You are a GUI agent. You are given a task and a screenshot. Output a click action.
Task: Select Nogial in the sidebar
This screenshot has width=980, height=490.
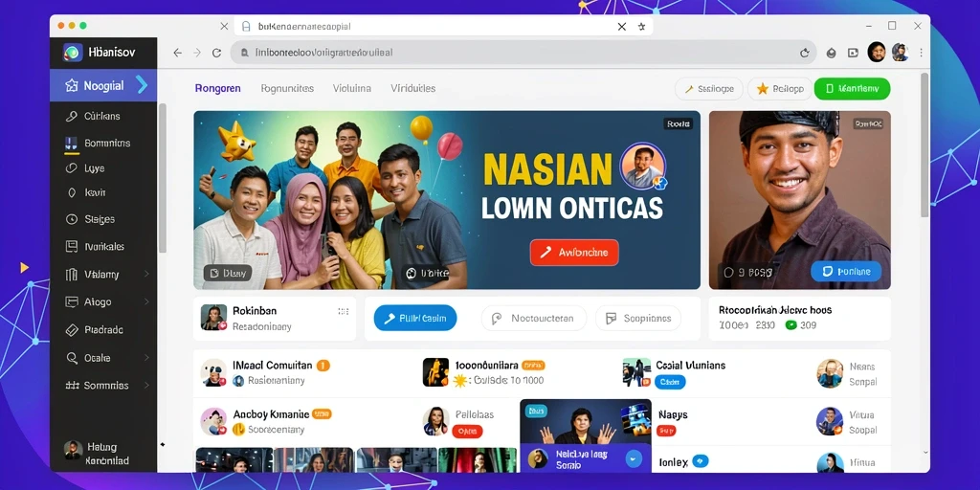click(x=103, y=85)
